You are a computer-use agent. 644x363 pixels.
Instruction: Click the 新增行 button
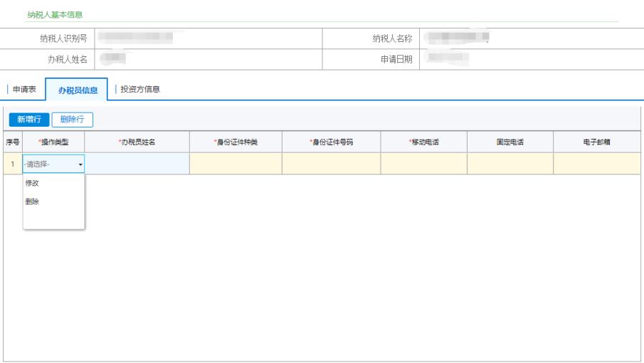point(29,120)
